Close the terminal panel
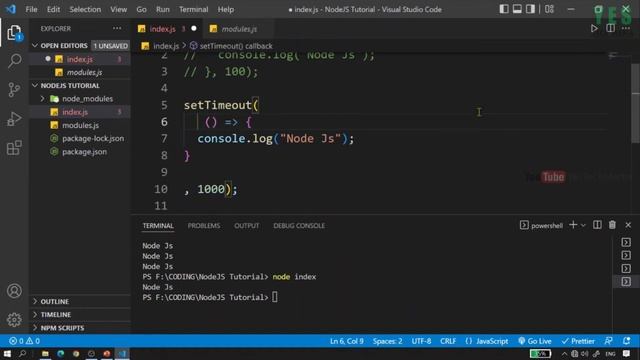640x360 pixels. pyautogui.click(x=628, y=225)
